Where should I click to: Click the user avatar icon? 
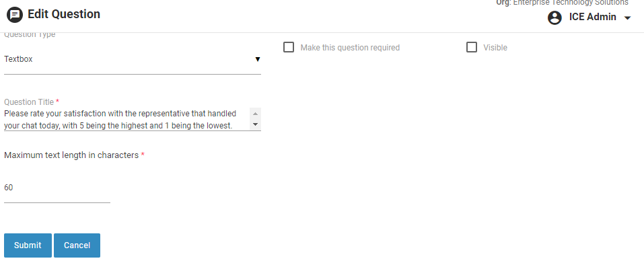pyautogui.click(x=555, y=18)
